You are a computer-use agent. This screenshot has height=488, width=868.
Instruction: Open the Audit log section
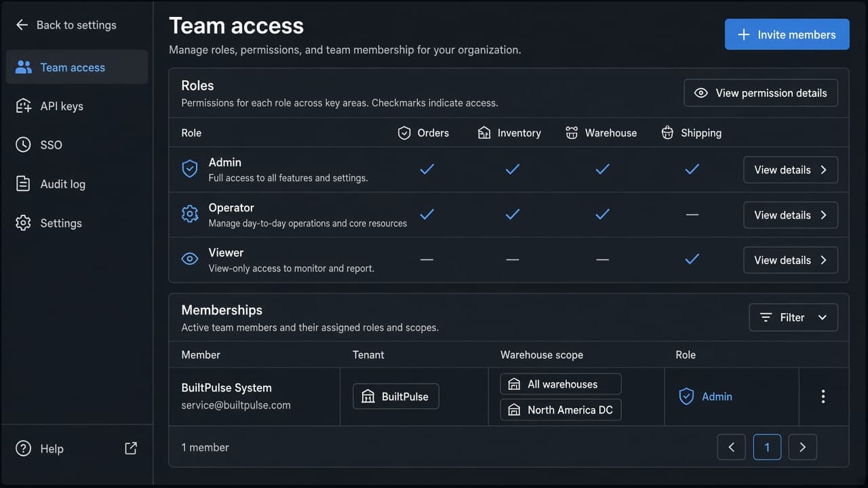(x=77, y=184)
